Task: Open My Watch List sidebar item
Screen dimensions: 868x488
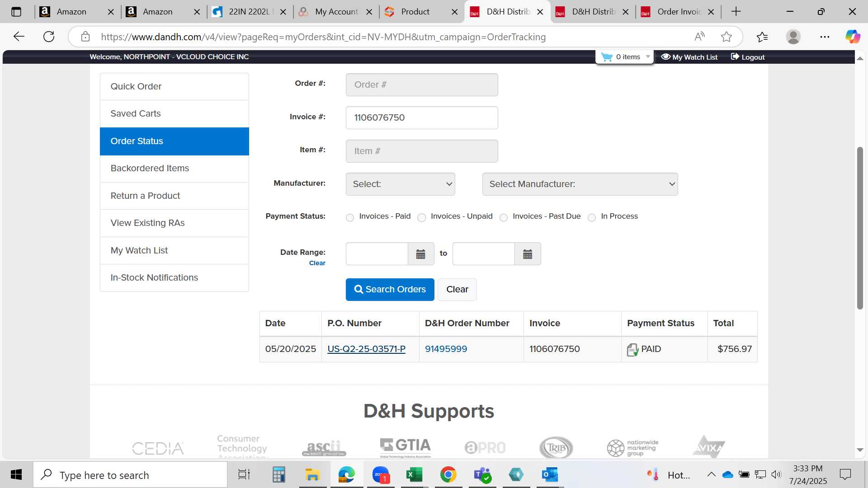Action: click(x=175, y=251)
